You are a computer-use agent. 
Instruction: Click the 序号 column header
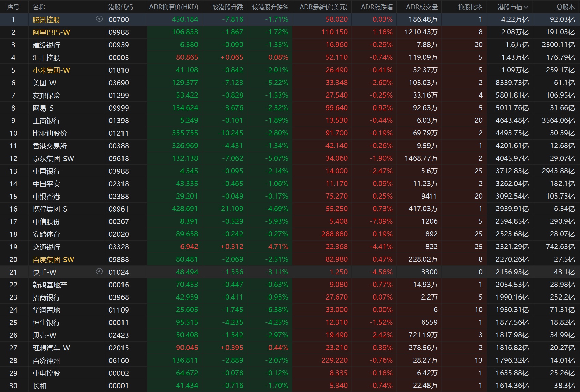pos(13,7)
